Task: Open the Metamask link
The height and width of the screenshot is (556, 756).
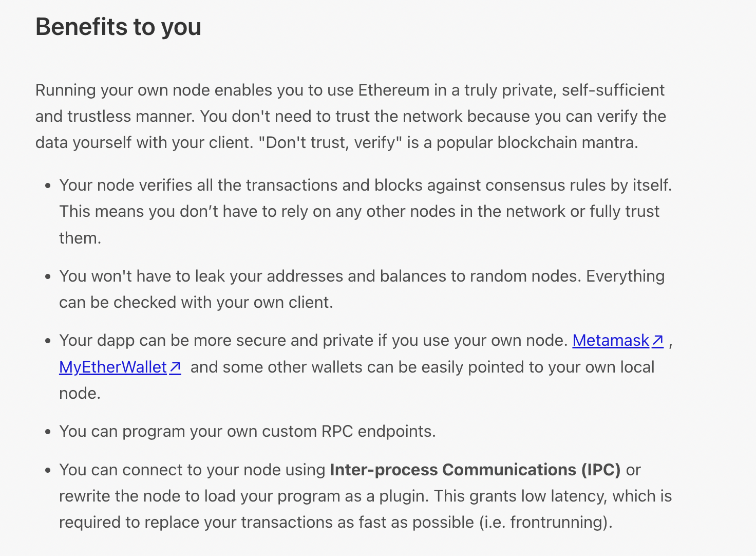Action: [x=611, y=341]
